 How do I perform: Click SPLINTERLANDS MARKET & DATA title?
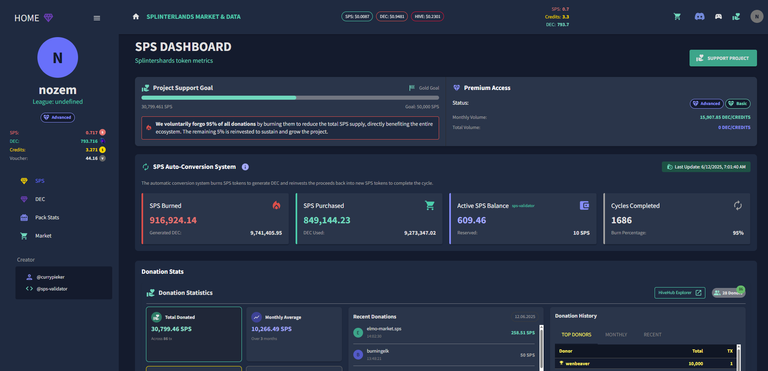[x=193, y=17]
